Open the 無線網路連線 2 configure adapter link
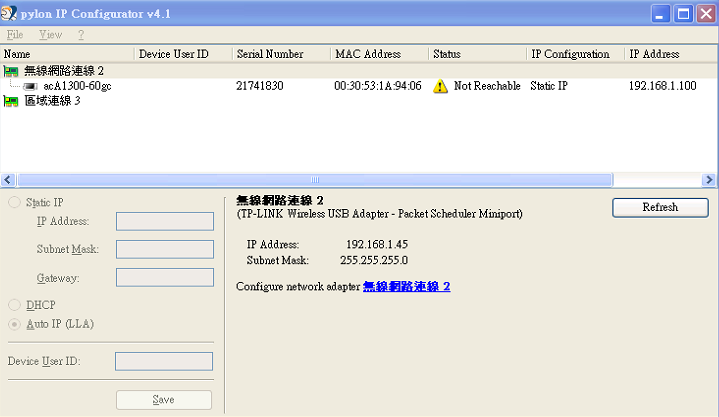The width and height of the screenshot is (719, 417). 406,287
